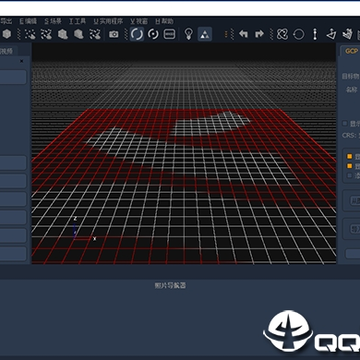The height and width of the screenshot is (360, 360).
Task: Click the CRS label in the GCP panel
Action: 349,136
